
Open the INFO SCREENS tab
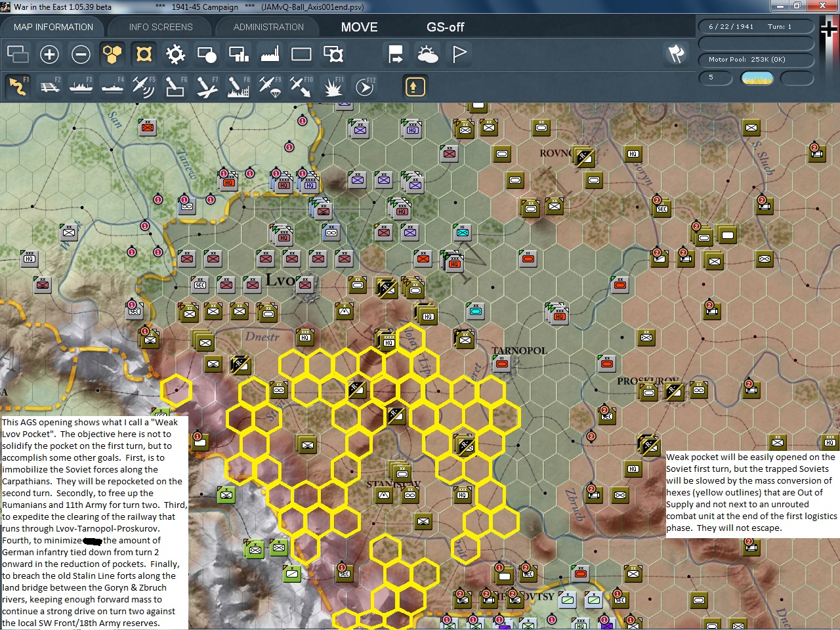pyautogui.click(x=161, y=27)
